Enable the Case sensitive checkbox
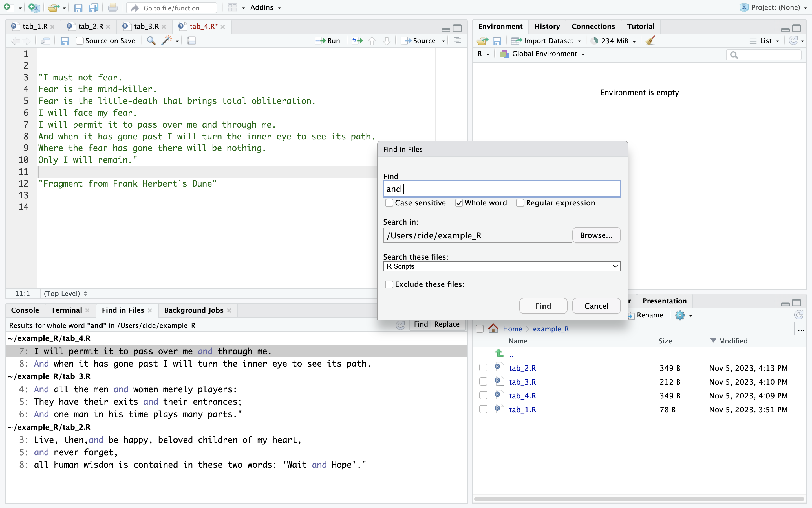The height and width of the screenshot is (508, 812). (389, 203)
